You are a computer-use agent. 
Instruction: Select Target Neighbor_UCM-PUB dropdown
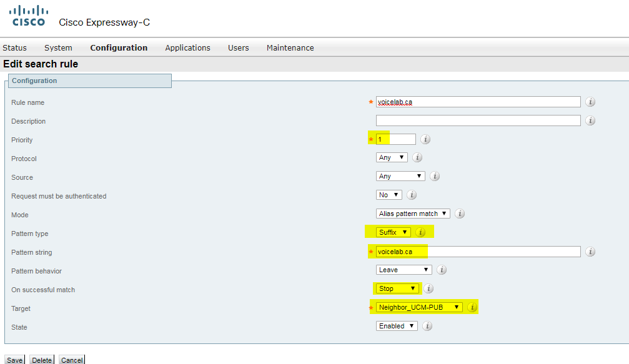[419, 307]
